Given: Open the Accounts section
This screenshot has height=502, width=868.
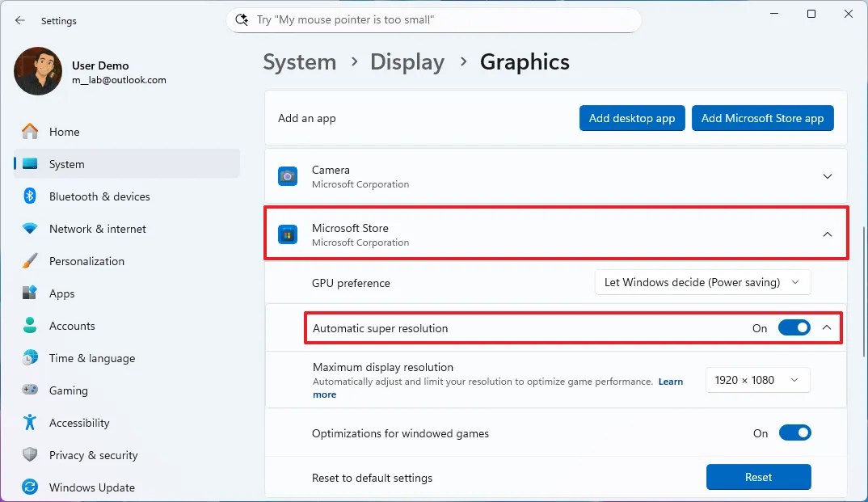Looking at the screenshot, I should (127, 326).
